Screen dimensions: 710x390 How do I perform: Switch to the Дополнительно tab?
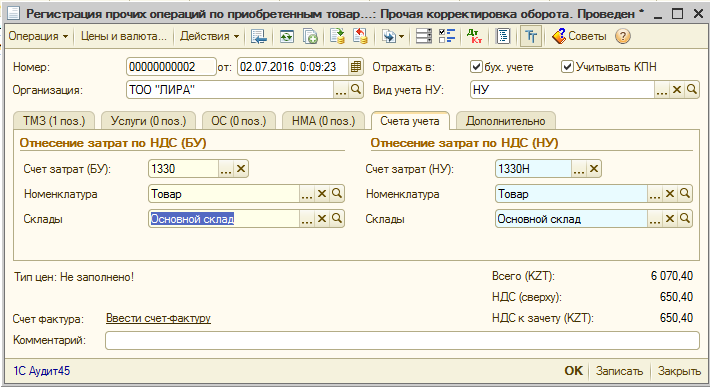506,121
